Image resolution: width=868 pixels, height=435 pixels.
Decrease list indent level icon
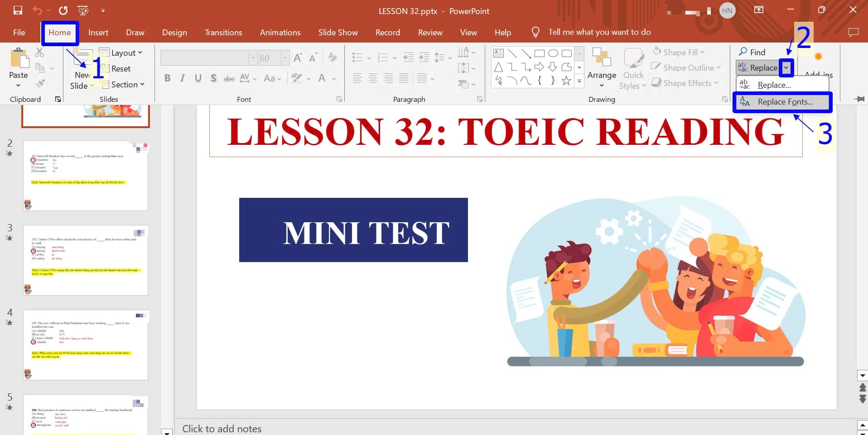click(x=408, y=57)
